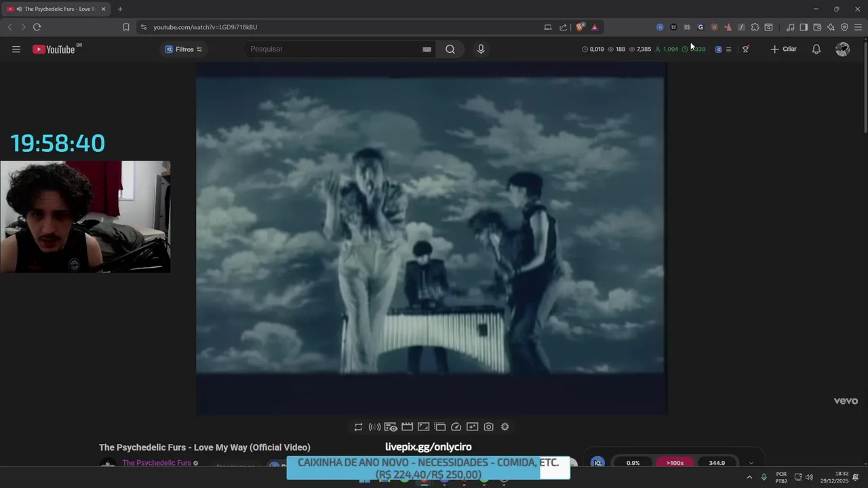
Task: Open Leo AI sparkle icon
Action: click(x=831, y=27)
